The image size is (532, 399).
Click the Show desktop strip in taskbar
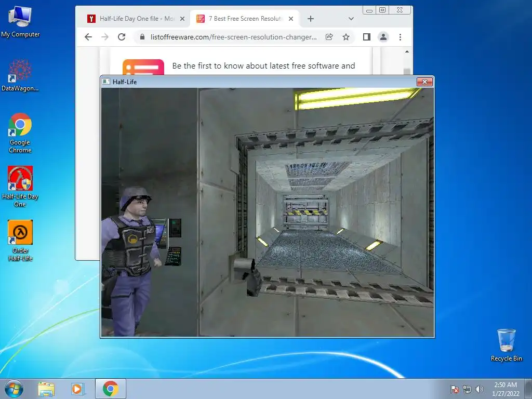(x=528, y=389)
